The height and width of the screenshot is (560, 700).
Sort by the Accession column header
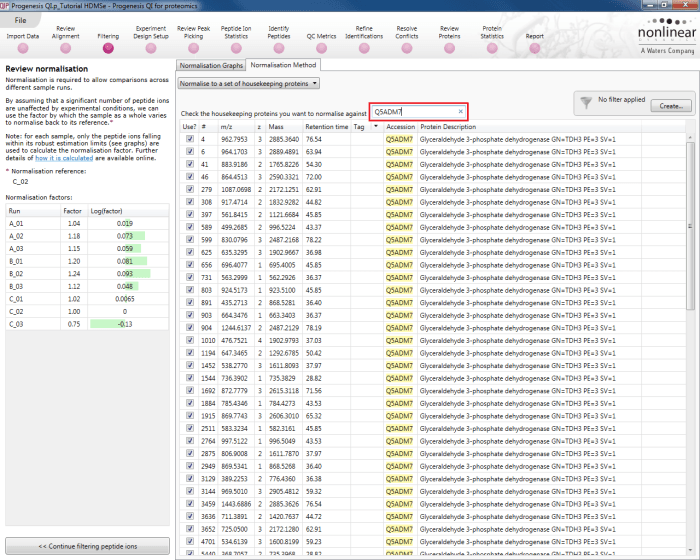pos(400,127)
